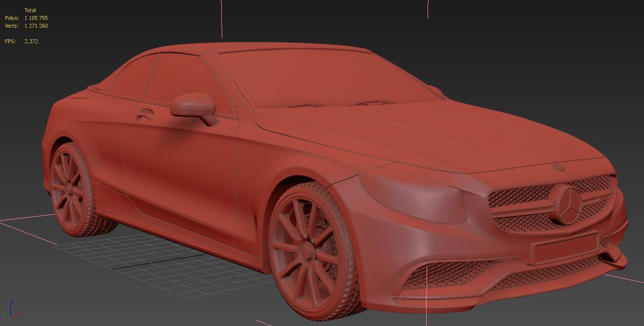644x326 pixels.
Task: Click the FPS label in viewport statistics
Action: pyautogui.click(x=10, y=41)
